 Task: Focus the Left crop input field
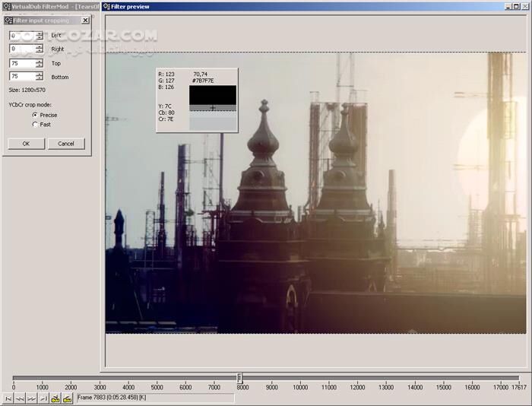tap(21, 36)
